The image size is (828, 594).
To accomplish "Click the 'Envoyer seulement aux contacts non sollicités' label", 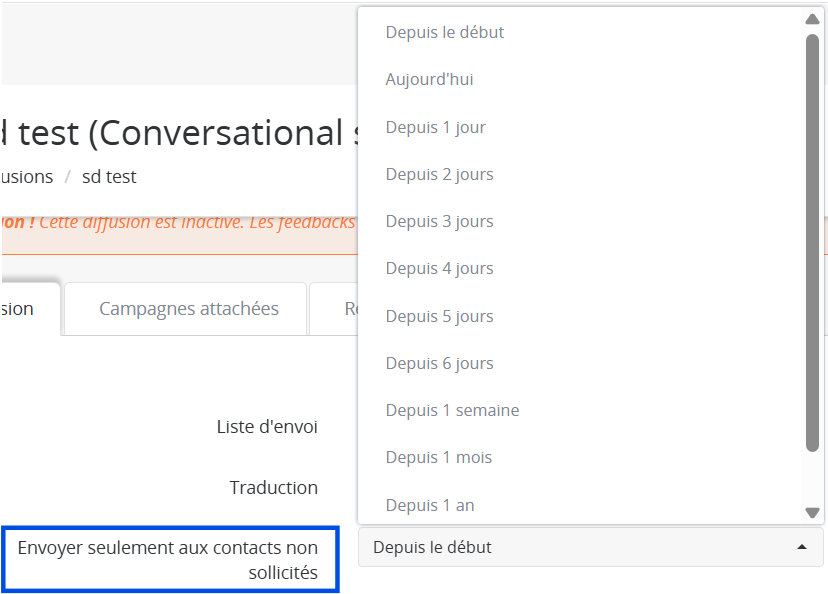I will pyautogui.click(x=168, y=560).
